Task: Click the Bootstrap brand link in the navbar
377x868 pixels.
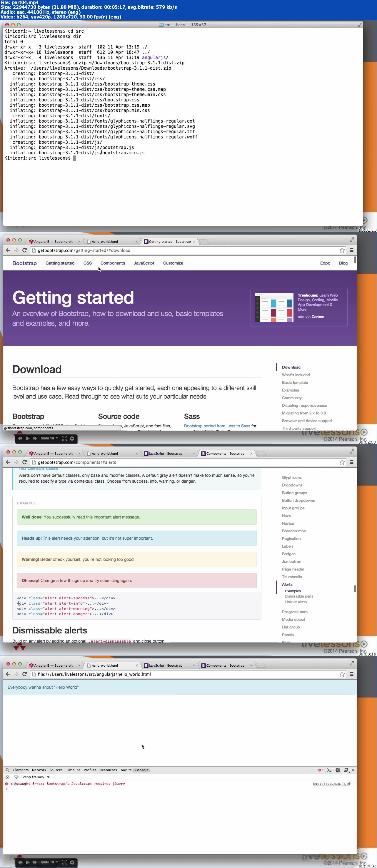Action: tap(25, 263)
